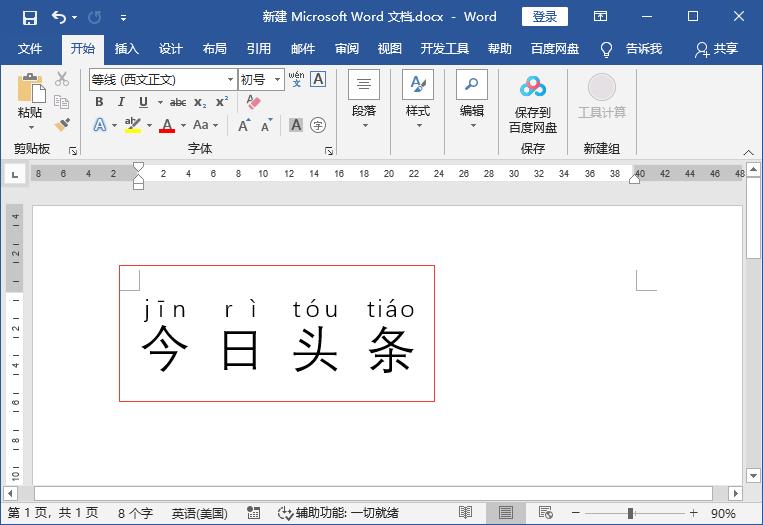The height and width of the screenshot is (525, 763).
Task: Open the 文件 menu
Action: [x=30, y=49]
